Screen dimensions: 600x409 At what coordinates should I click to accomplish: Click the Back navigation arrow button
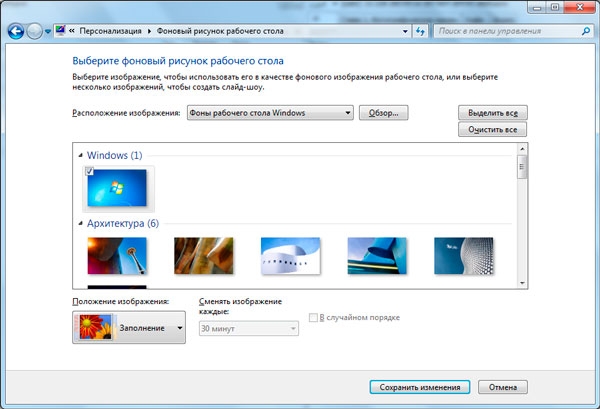coord(16,31)
